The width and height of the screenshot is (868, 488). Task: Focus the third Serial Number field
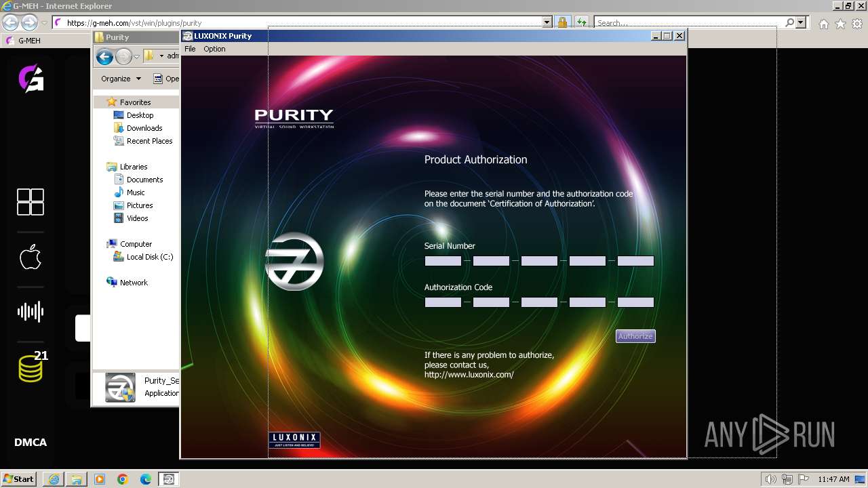(539, 261)
